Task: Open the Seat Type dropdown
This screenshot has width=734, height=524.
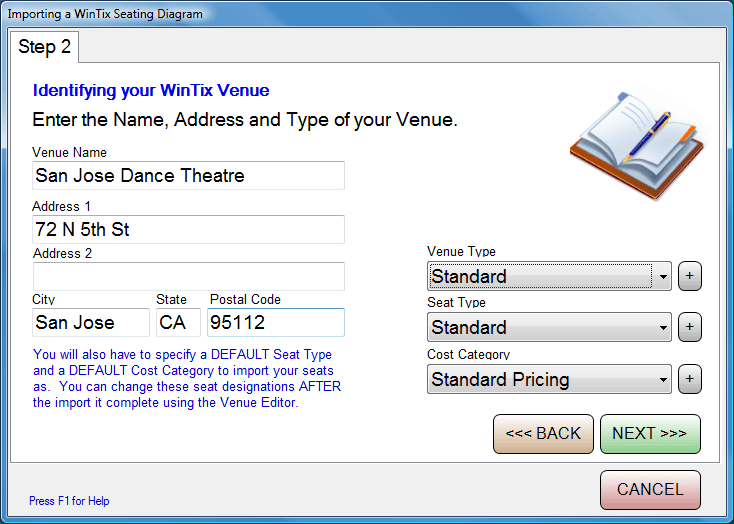Action: coord(549,327)
